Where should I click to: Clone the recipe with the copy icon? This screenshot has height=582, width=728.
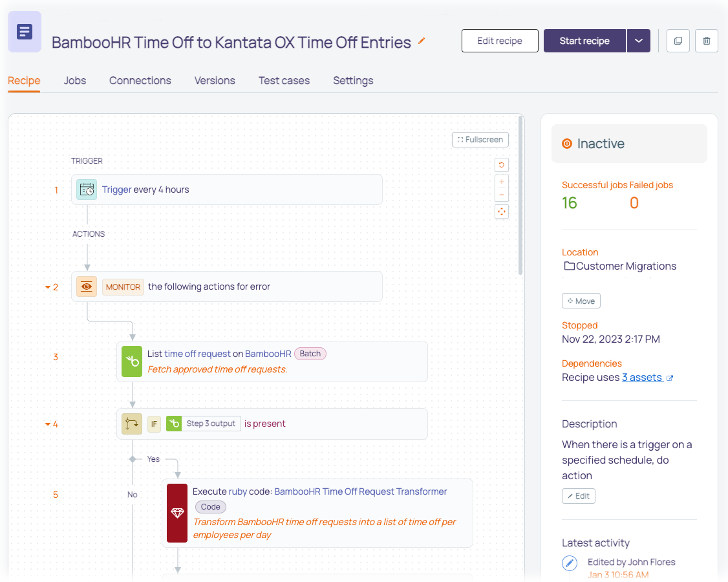(678, 41)
